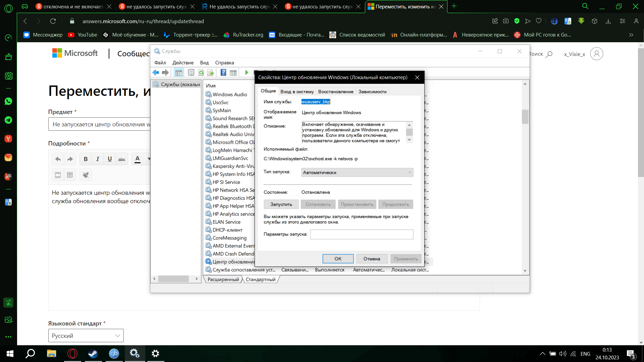644x362 pixels.
Task: Switch to Вход в систему tab
Action: pos(297,92)
